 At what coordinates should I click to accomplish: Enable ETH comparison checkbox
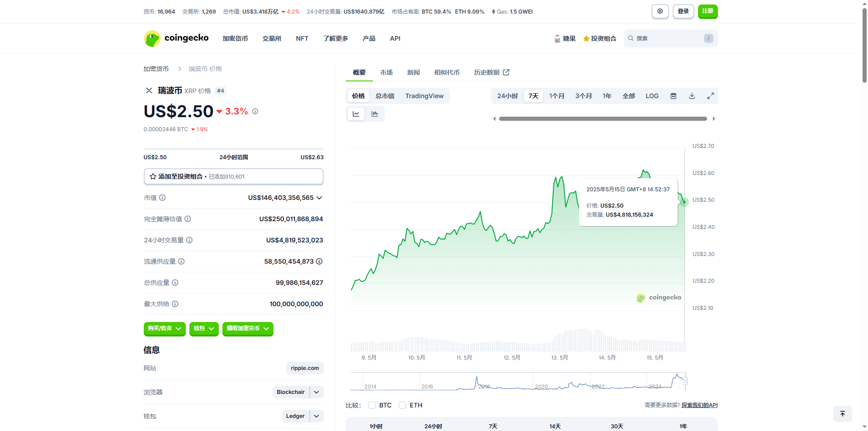pyautogui.click(x=402, y=405)
